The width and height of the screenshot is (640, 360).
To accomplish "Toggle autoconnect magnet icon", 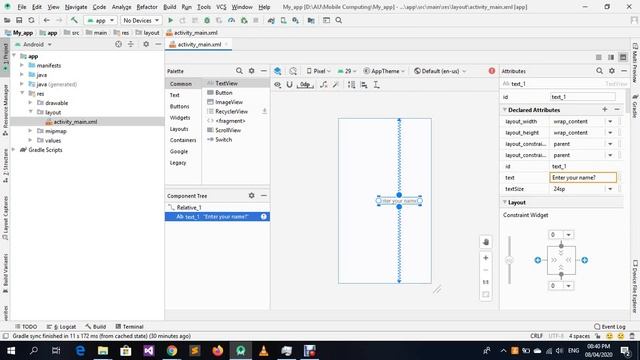I will pos(289,84).
